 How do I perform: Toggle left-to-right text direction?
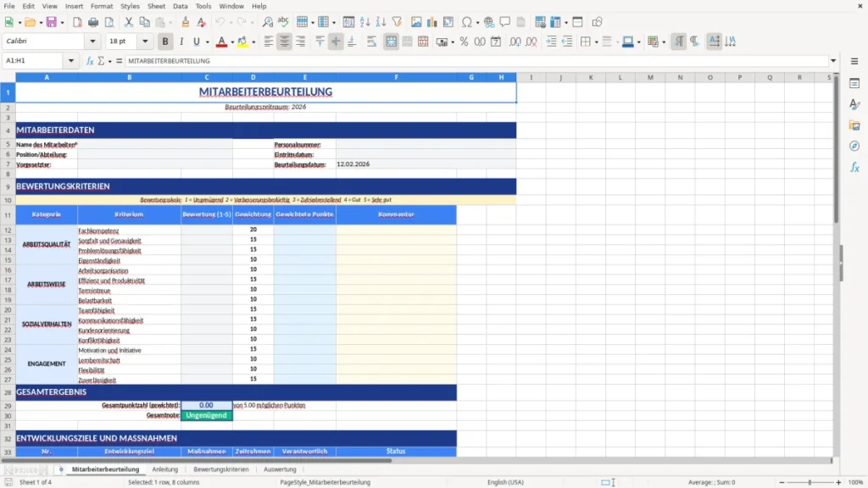tap(679, 42)
